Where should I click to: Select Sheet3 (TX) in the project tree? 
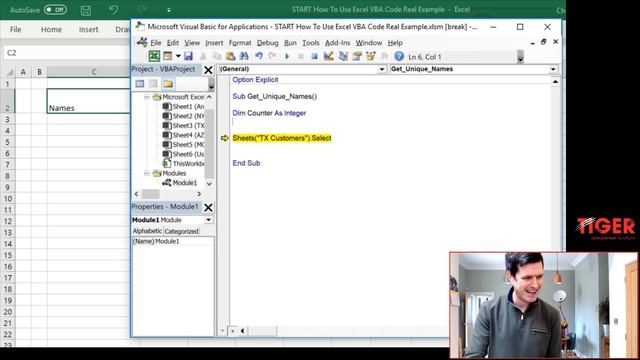tap(183, 126)
